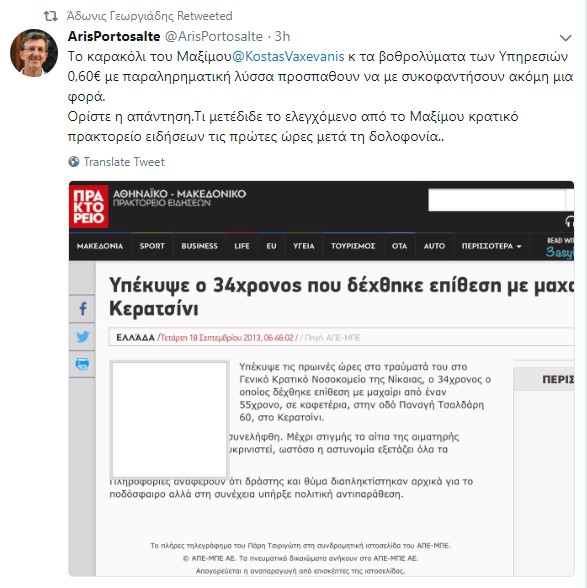Select the SPORT menu item
The width and height of the screenshot is (587, 588).
(152, 246)
